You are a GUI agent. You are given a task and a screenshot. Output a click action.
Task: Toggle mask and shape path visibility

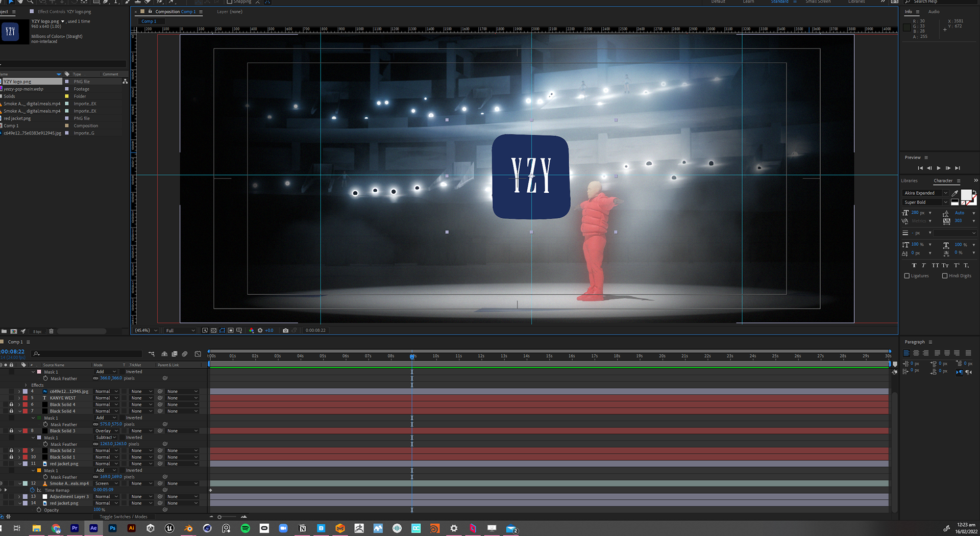(222, 330)
